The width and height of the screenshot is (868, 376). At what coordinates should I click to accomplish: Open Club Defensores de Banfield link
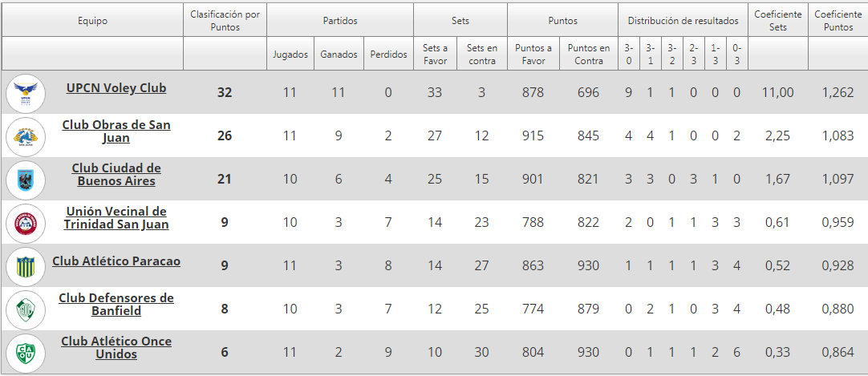click(x=116, y=305)
